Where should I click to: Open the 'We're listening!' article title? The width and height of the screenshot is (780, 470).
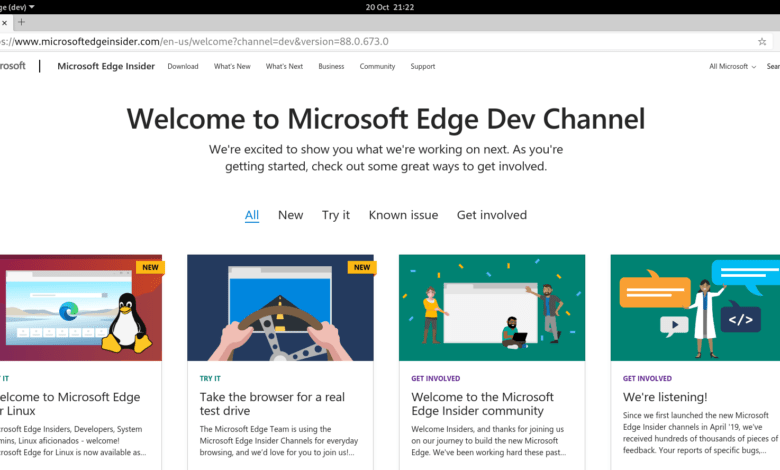pos(665,397)
